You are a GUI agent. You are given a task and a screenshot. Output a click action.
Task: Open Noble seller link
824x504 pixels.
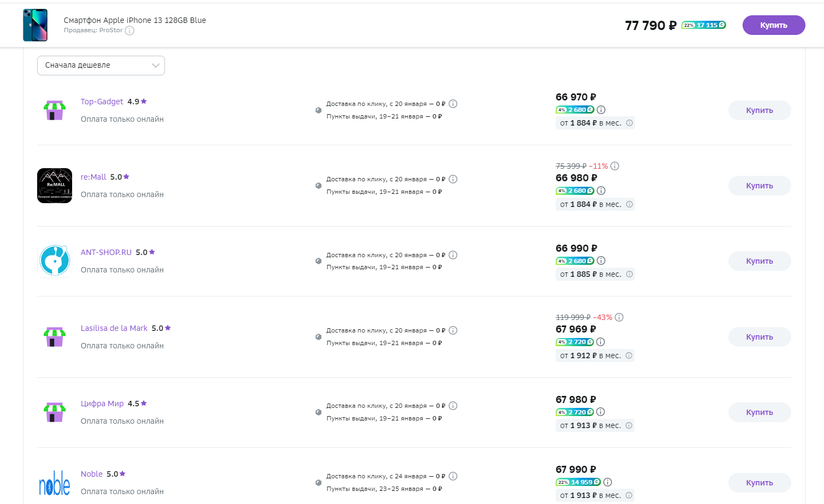tap(92, 474)
